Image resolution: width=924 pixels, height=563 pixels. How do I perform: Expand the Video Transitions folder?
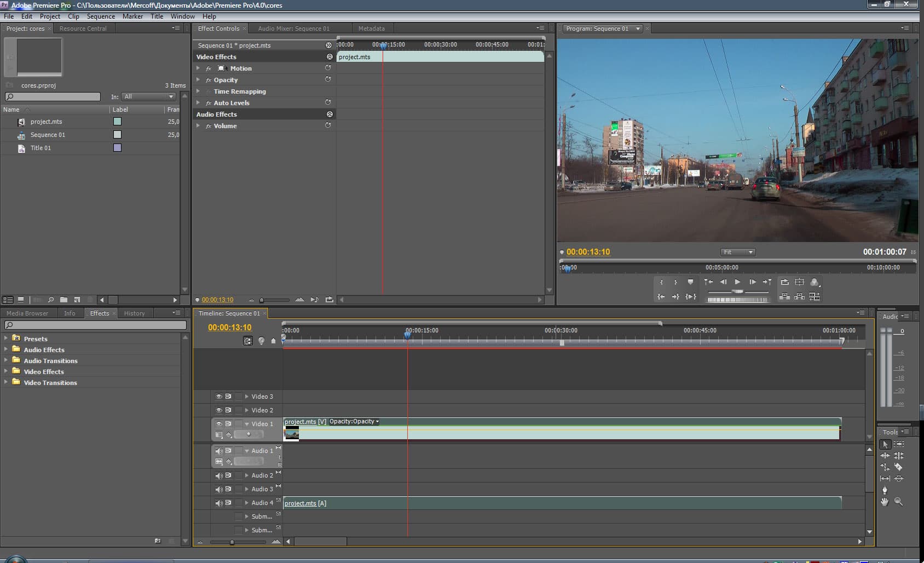click(x=6, y=382)
